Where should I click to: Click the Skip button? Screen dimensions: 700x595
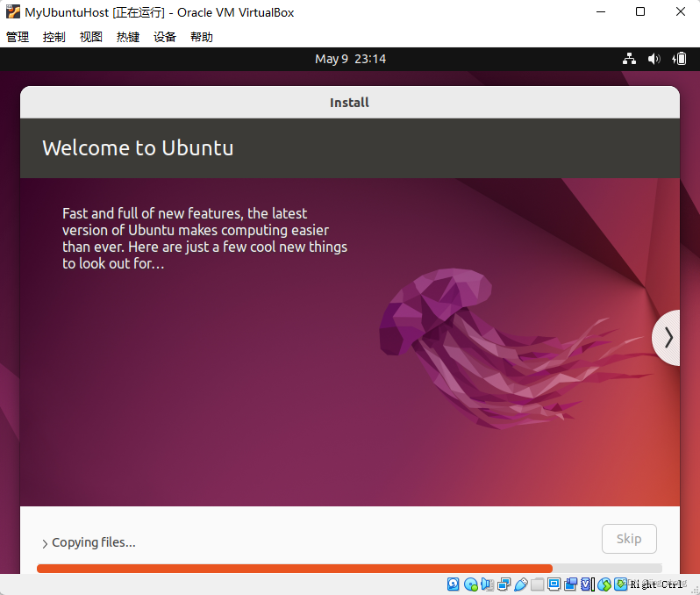click(x=629, y=539)
